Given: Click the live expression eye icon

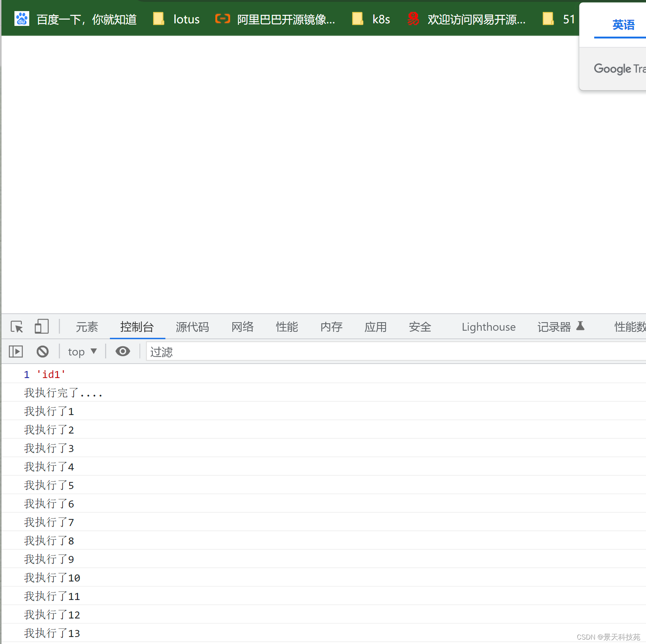Looking at the screenshot, I should pos(123,351).
